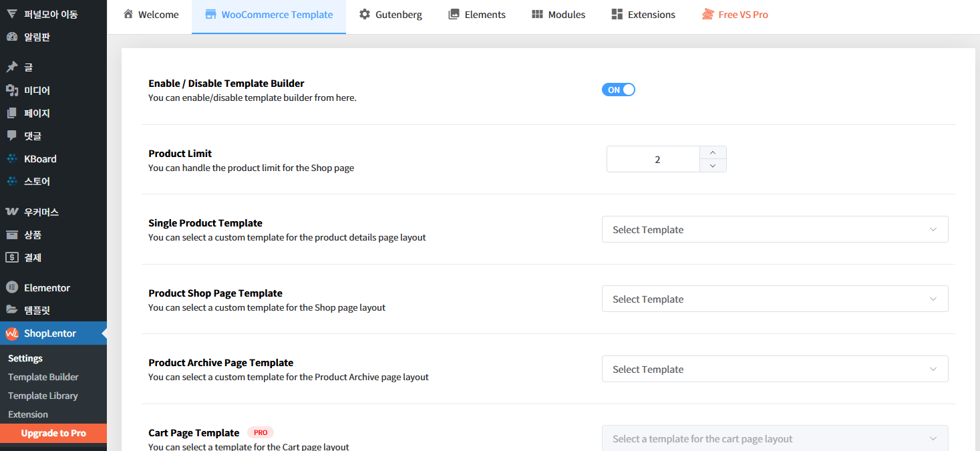The height and width of the screenshot is (451, 980).
Task: Click the WooCommerce logo icon beside 우커머스
Action: click(11, 212)
